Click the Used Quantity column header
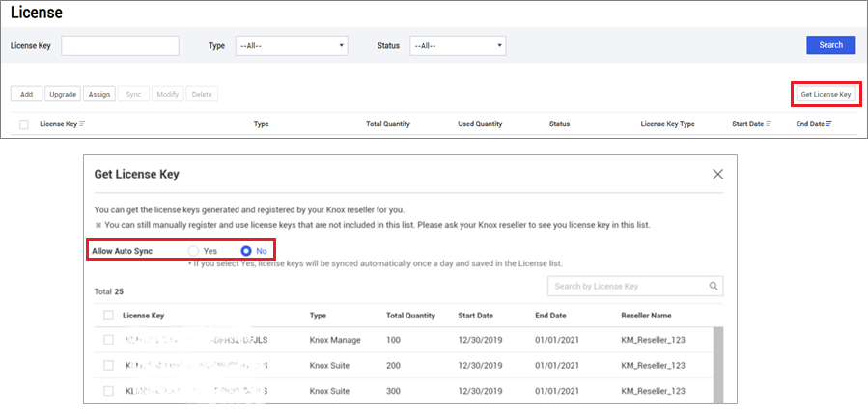 480,124
